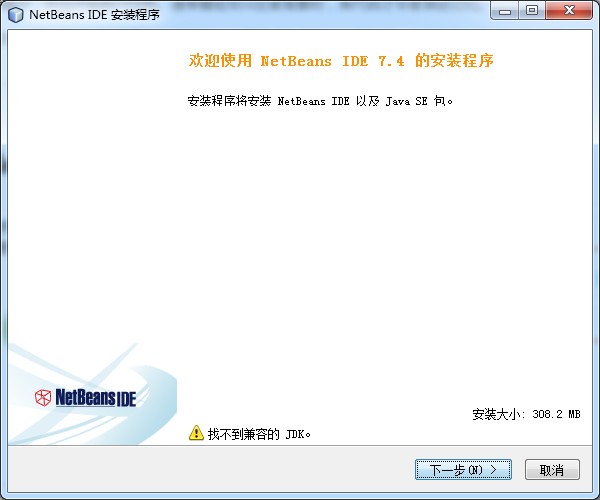Maximize the installer window
This screenshot has width=600, height=500.
point(532,10)
